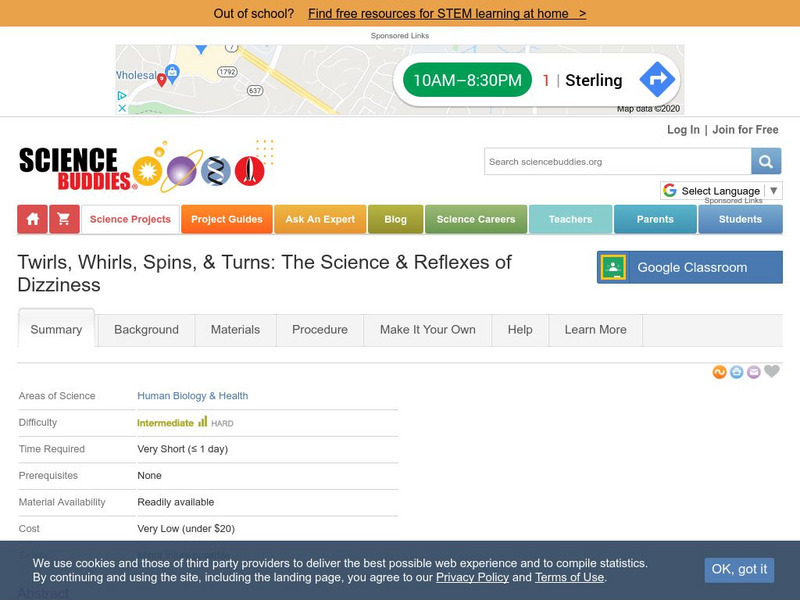The width and height of the screenshot is (800, 600).
Task: Click the Very Low (under $20) value
Action: point(186,529)
